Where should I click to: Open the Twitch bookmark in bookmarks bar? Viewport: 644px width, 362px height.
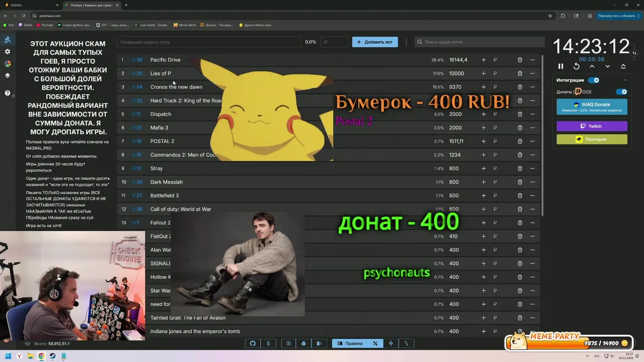click(25, 25)
